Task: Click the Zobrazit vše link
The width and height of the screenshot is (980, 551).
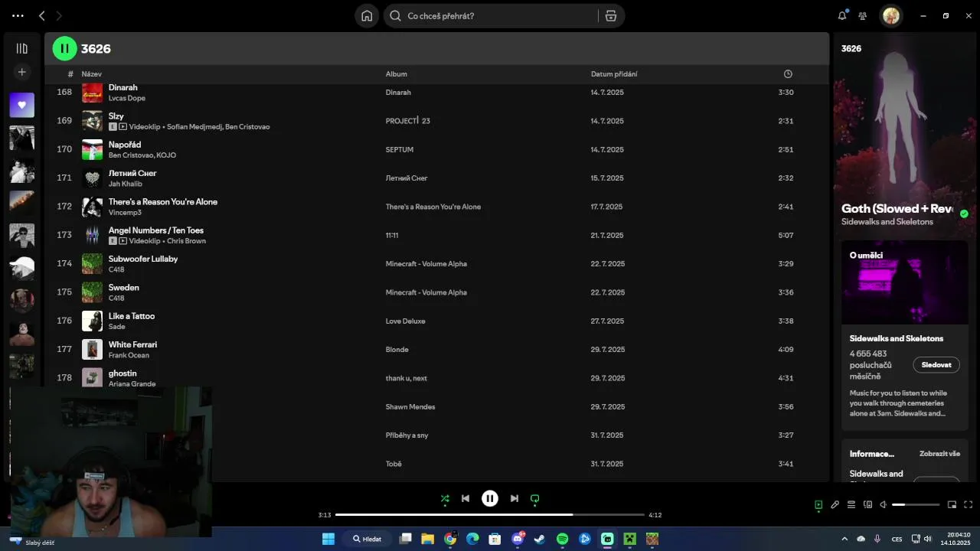Action: pyautogui.click(x=939, y=454)
